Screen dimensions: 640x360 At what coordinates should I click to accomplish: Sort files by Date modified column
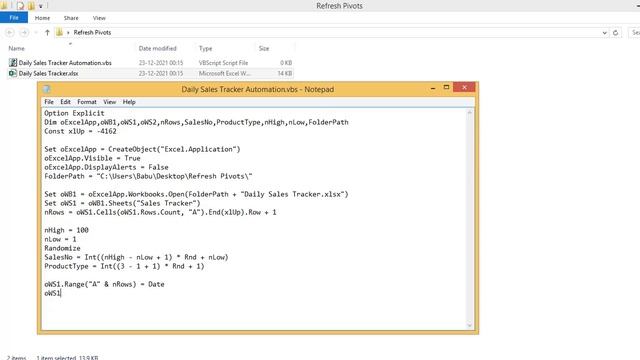(158, 49)
